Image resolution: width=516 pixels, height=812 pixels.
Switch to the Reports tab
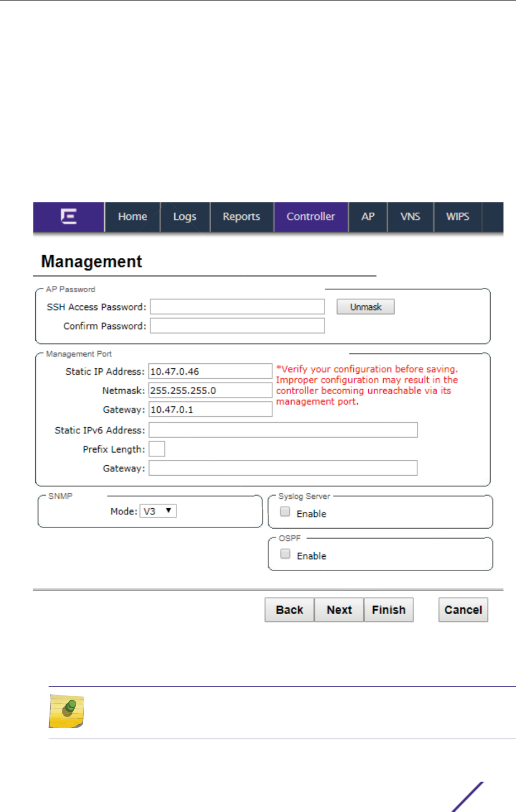[x=241, y=217]
